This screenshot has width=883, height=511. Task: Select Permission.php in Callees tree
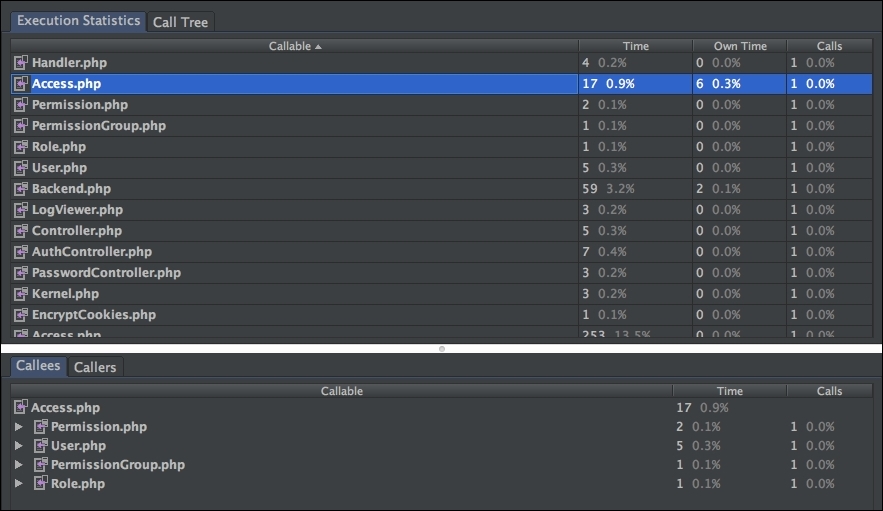99,426
